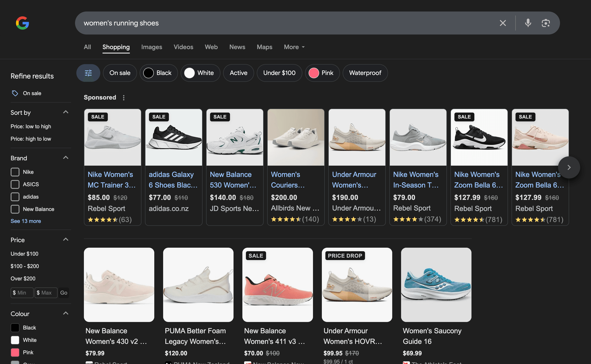591x364 pixels.
Task: Focus the $ Min price input field
Action: (22, 293)
